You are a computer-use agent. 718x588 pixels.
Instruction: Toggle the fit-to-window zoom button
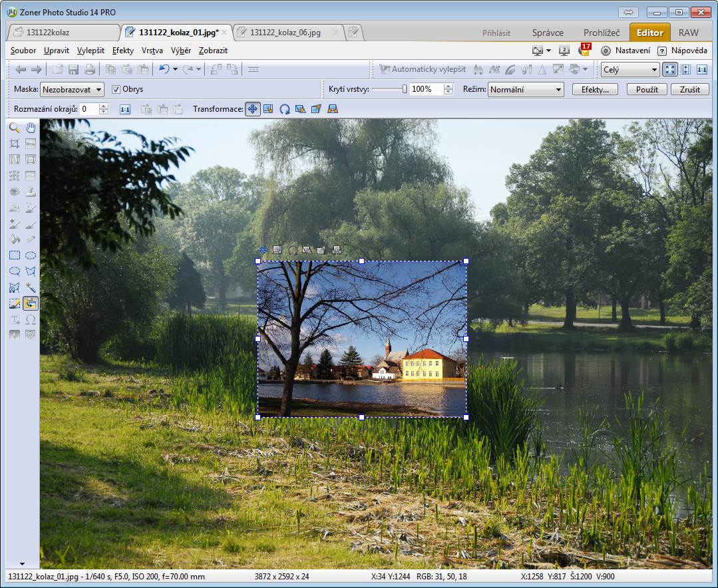670,69
